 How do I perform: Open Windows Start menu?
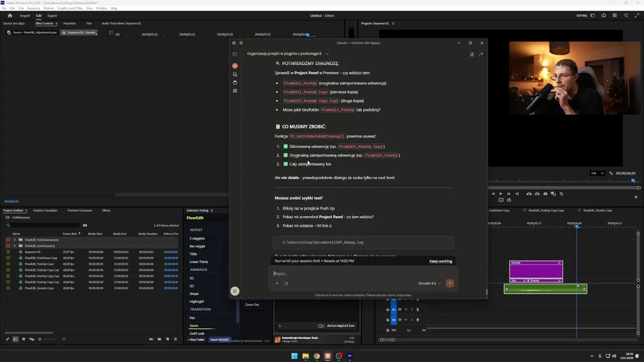tap(294, 356)
